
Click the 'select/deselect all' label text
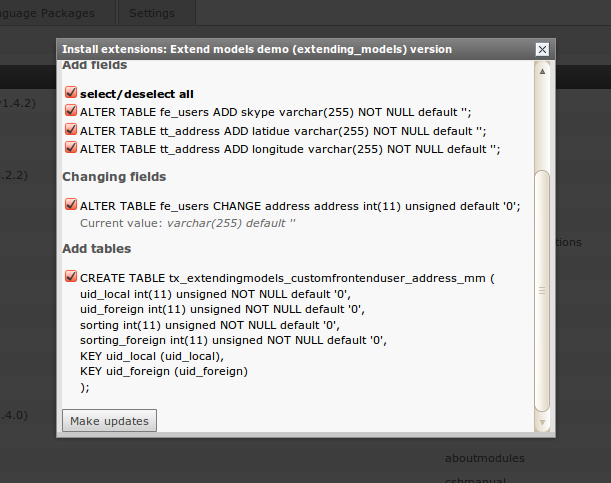137,93
